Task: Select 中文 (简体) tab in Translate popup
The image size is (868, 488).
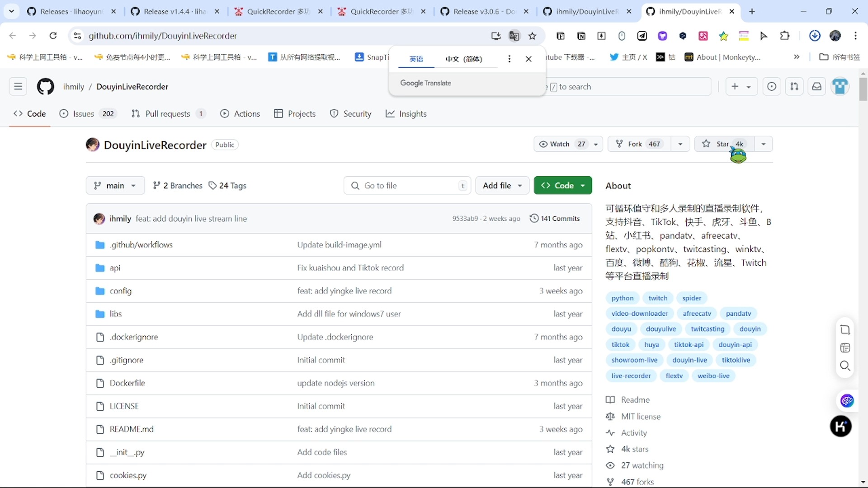Action: pos(464,59)
